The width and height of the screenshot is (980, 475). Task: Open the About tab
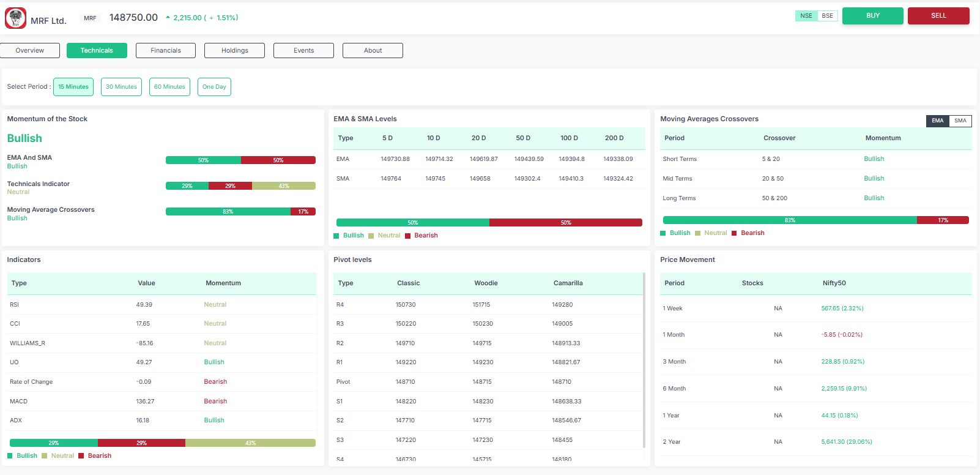(x=373, y=50)
